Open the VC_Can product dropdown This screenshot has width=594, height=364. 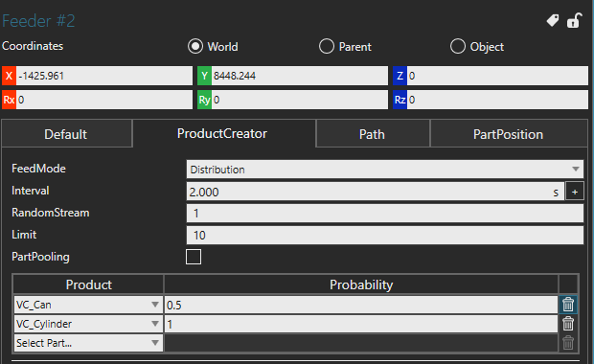pos(88,305)
